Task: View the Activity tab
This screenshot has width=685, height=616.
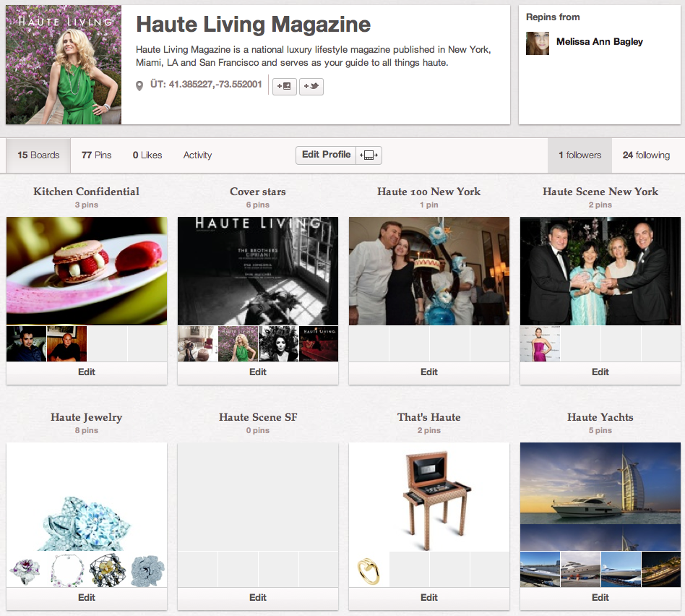Action: point(197,155)
